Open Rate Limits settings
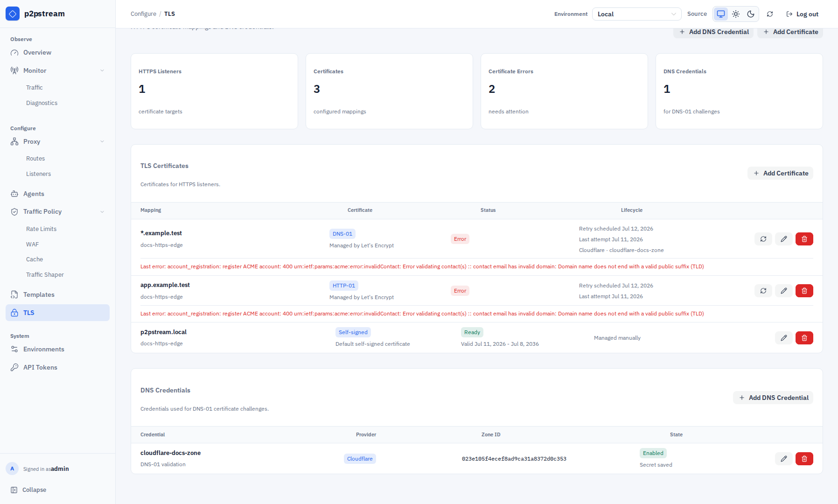The height and width of the screenshot is (504, 838). coord(42,229)
